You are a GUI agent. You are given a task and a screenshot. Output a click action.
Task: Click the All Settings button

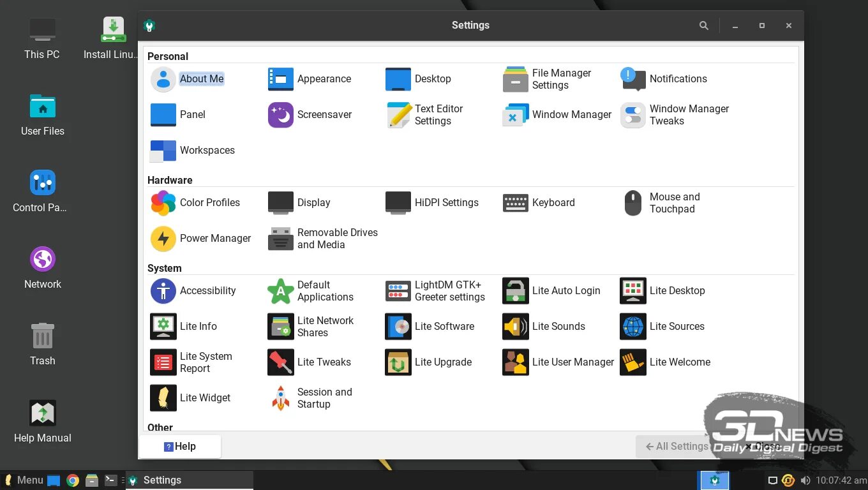pyautogui.click(x=677, y=447)
